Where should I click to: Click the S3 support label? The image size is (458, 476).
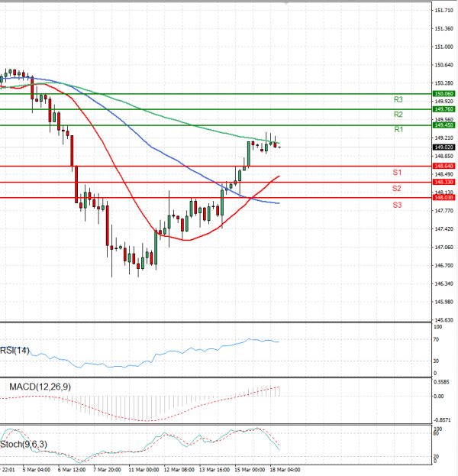397,205
